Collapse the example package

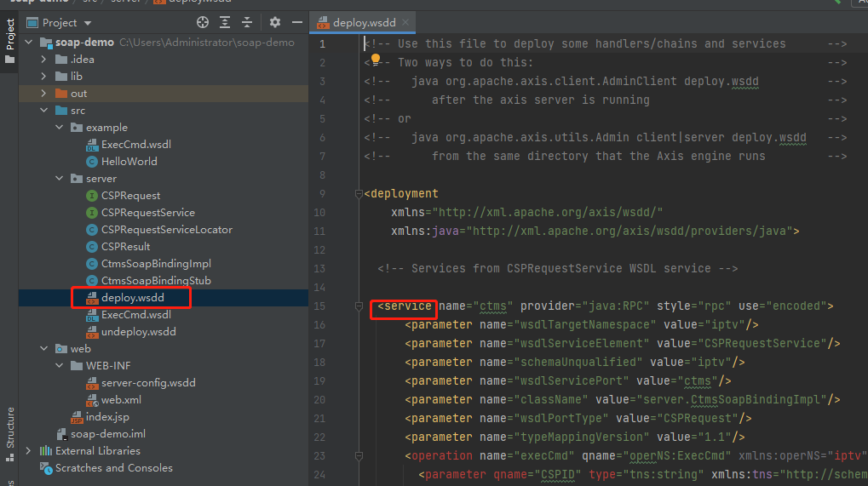click(x=60, y=127)
